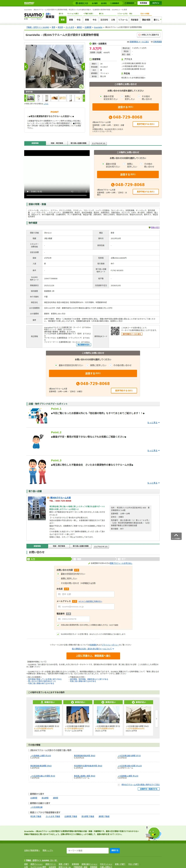Click 周辺環境を見る button
The width and height of the screenshot is (186, 868).
[x=83, y=345]
